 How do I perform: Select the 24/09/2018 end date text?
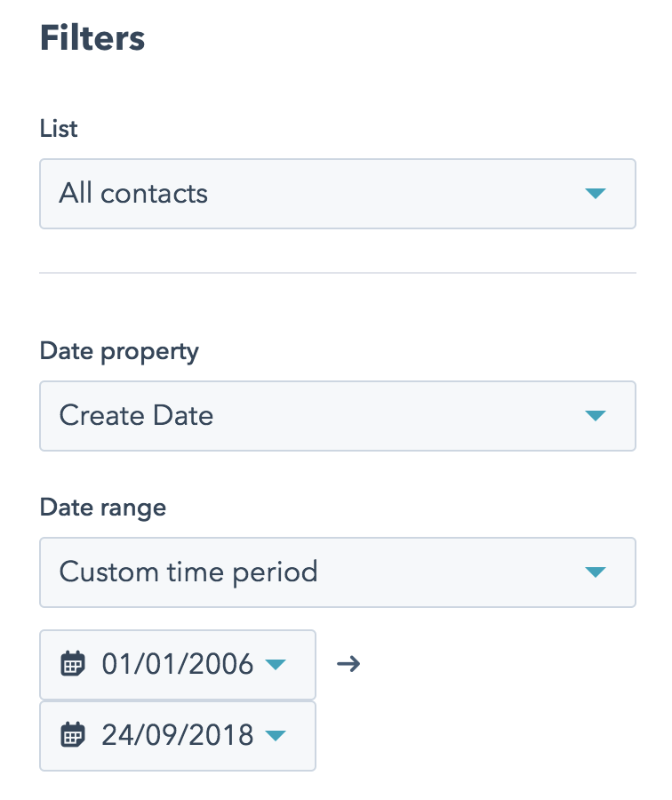177,735
